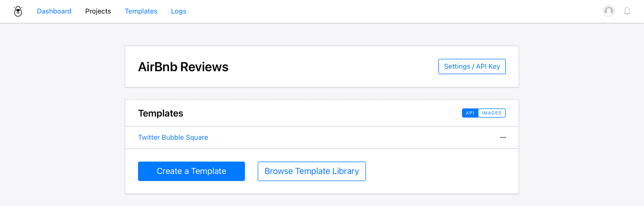
Task: Click the AirBnb Reviews project title
Action: coord(183,67)
